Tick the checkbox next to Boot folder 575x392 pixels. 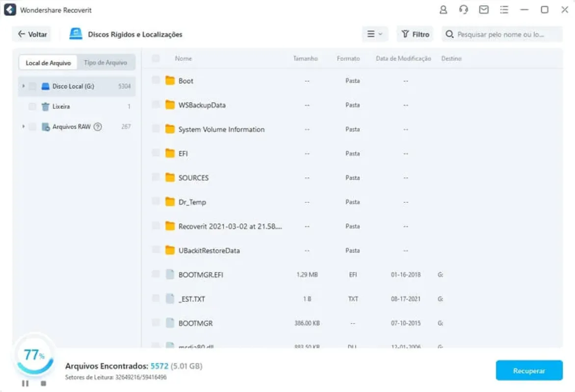[x=156, y=80]
